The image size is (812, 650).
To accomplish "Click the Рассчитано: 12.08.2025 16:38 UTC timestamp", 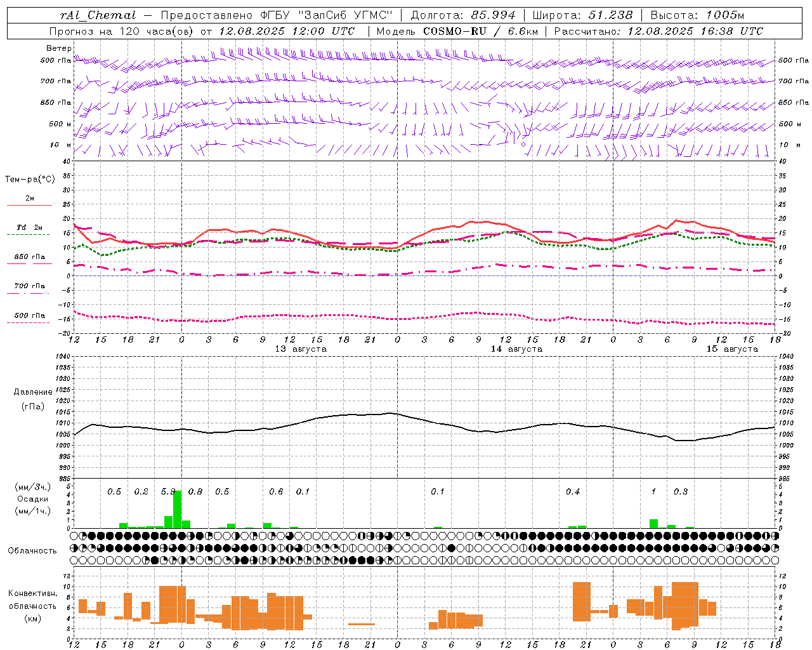I will tap(658, 31).
